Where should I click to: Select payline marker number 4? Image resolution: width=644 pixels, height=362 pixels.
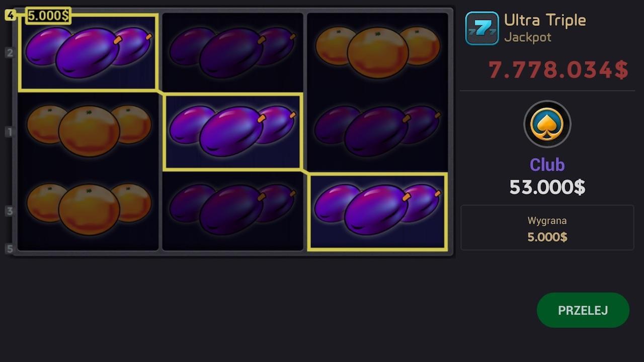[10, 15]
